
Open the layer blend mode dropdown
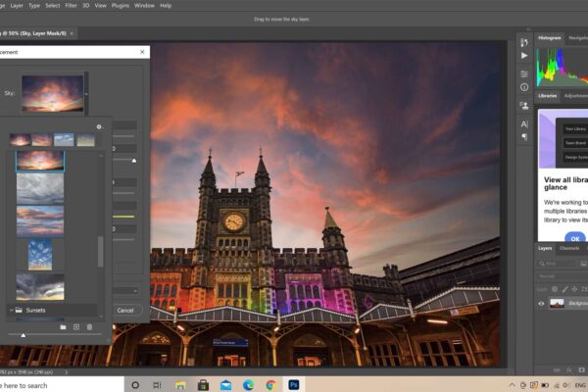tap(561, 276)
